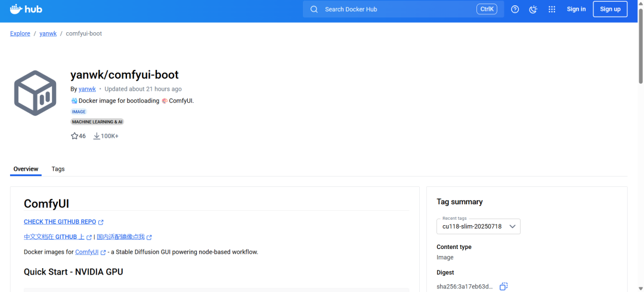Copy the sha256 digest with copy icon
Viewport: 644px width, 292px height.
[503, 286]
